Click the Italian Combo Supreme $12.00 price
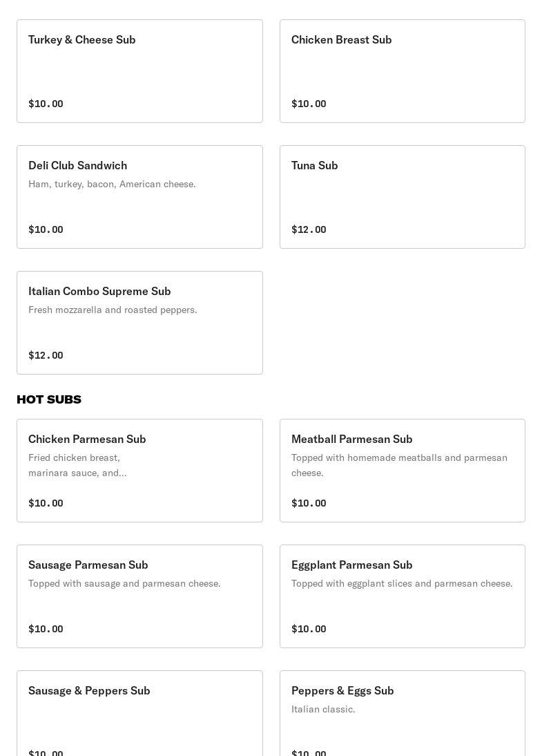This screenshot has height=756, width=542. point(46,355)
